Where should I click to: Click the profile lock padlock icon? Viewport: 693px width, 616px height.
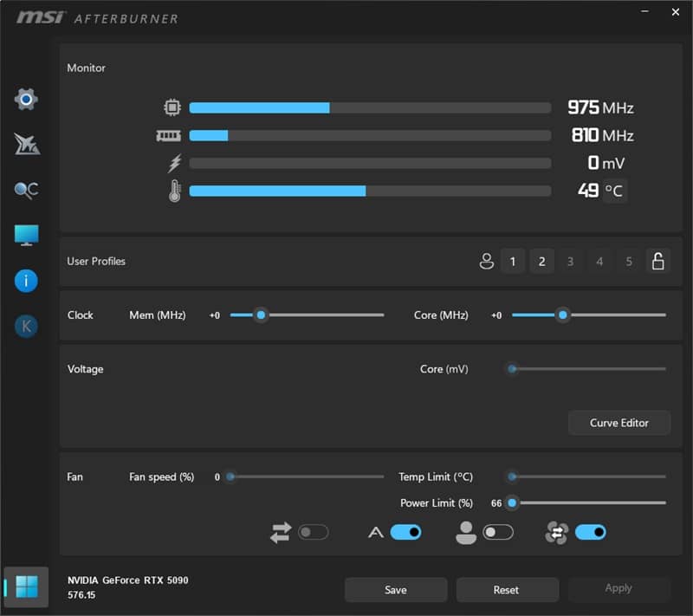click(658, 261)
